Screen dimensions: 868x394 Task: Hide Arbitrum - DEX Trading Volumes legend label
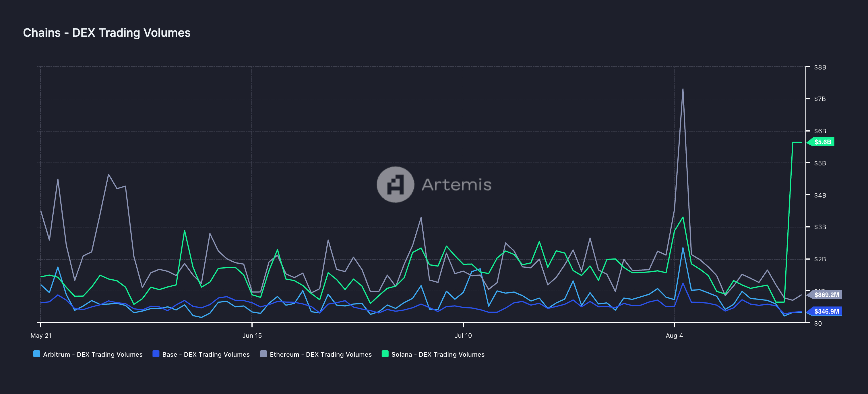click(93, 354)
